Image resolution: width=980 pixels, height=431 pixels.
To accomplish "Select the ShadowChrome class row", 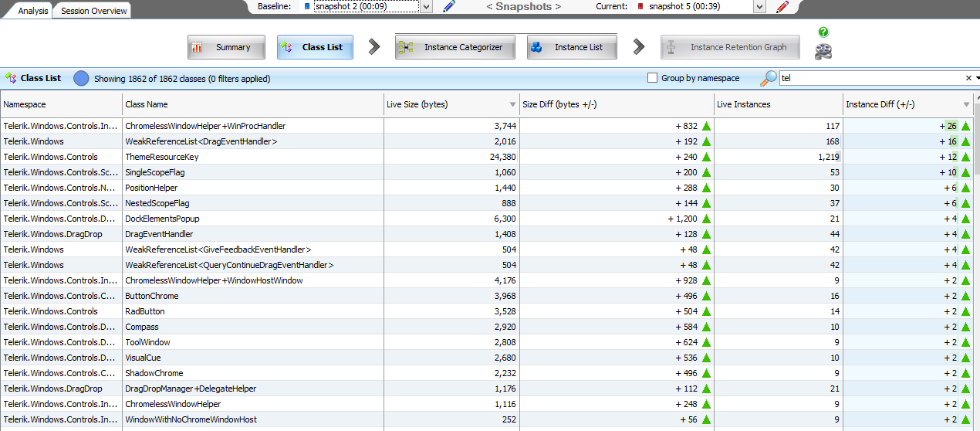I will pyautogui.click(x=486, y=373).
